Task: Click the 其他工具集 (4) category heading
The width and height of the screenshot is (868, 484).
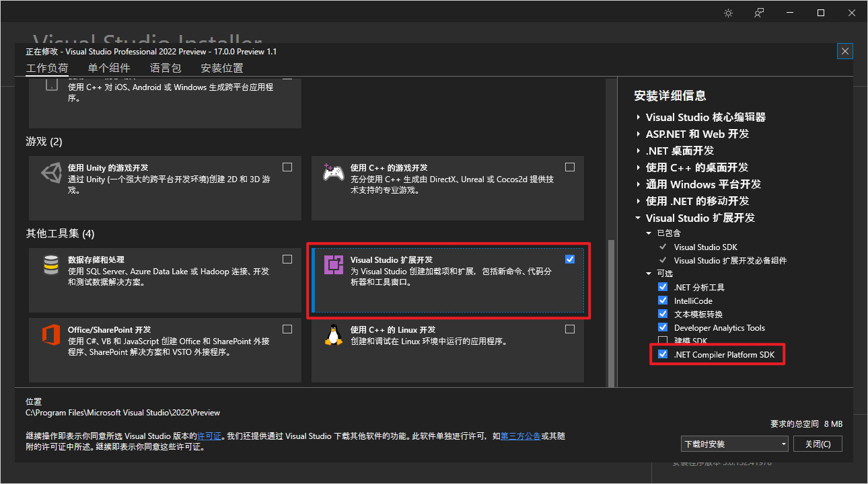Action: click(61, 234)
